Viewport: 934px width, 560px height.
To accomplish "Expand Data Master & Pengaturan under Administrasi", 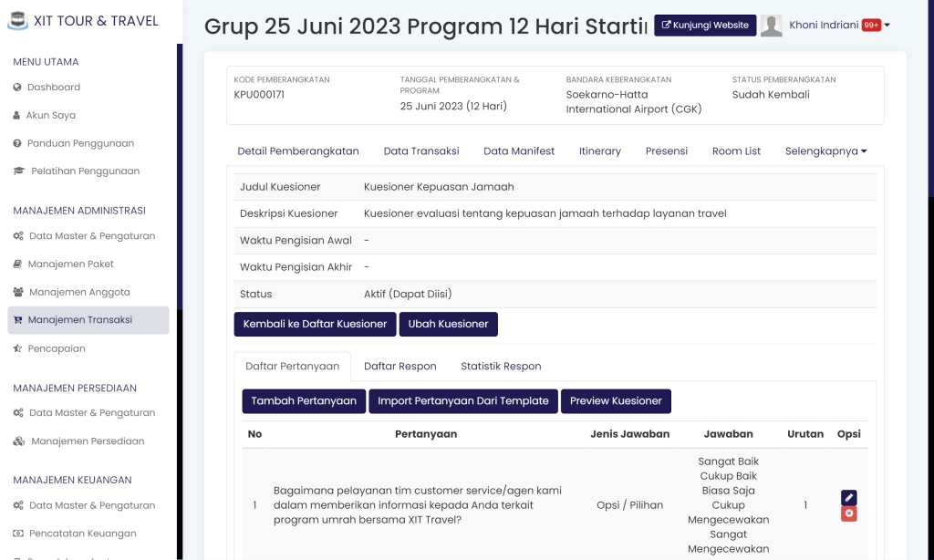I will pos(91,236).
